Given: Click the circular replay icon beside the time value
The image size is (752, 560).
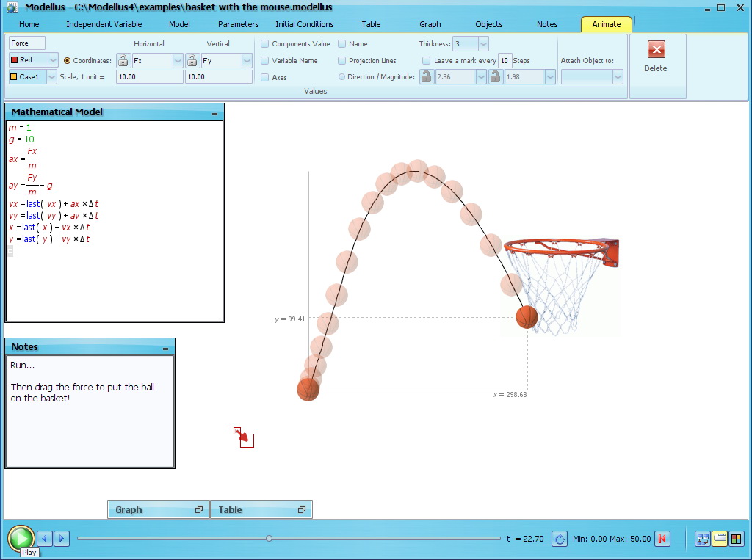Looking at the screenshot, I should coord(560,539).
